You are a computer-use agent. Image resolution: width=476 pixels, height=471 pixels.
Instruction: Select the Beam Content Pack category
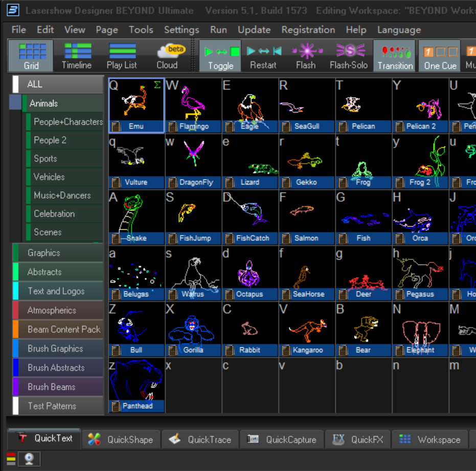[x=64, y=329]
